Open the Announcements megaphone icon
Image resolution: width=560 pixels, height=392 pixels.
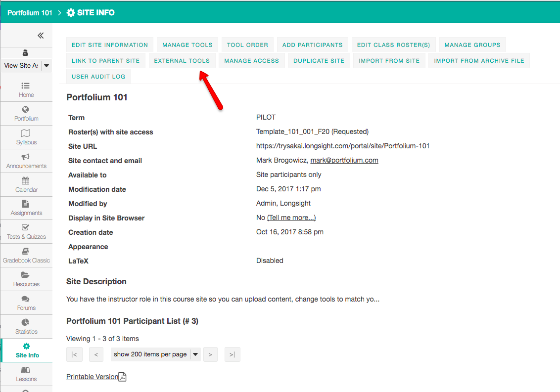(x=25, y=157)
